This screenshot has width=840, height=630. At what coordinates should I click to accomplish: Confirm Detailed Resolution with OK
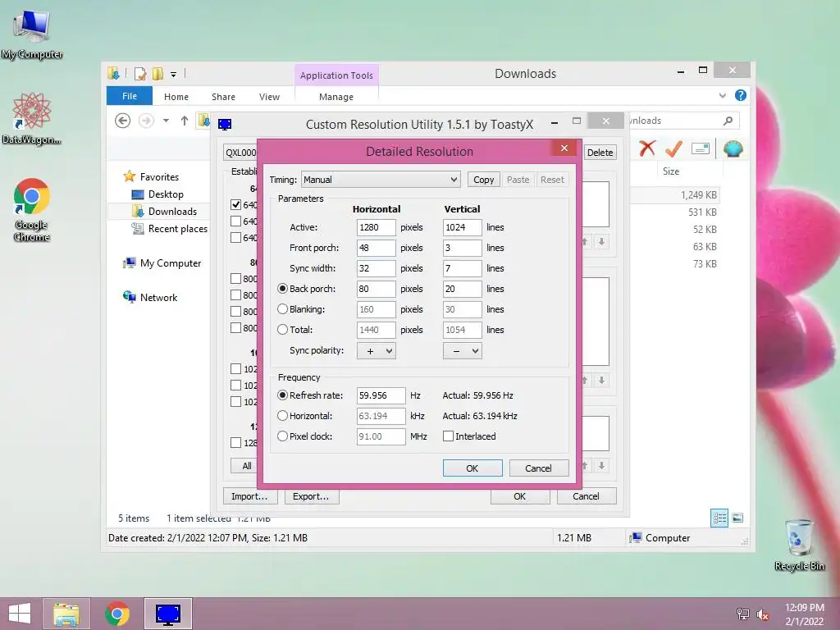[472, 468]
